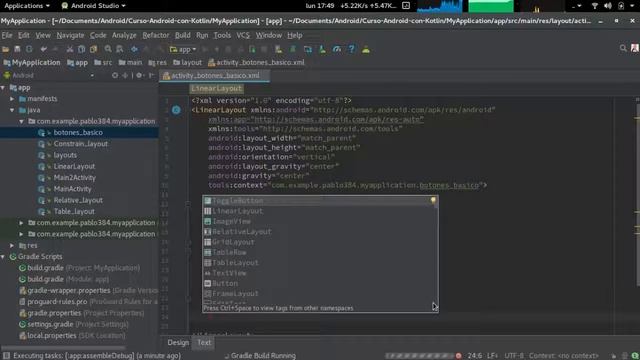Click the Context status bar entry
Screen dimensions: 640x360
point(564,356)
